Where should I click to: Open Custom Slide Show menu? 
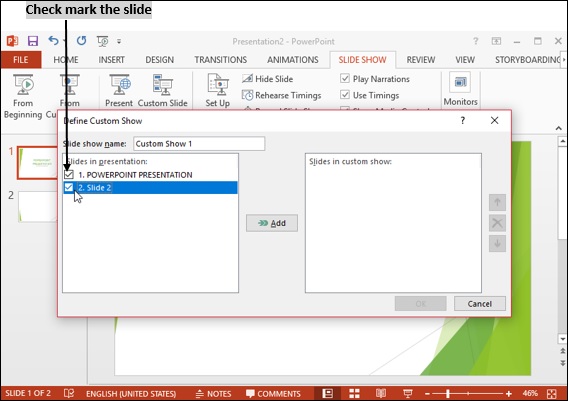tap(163, 91)
